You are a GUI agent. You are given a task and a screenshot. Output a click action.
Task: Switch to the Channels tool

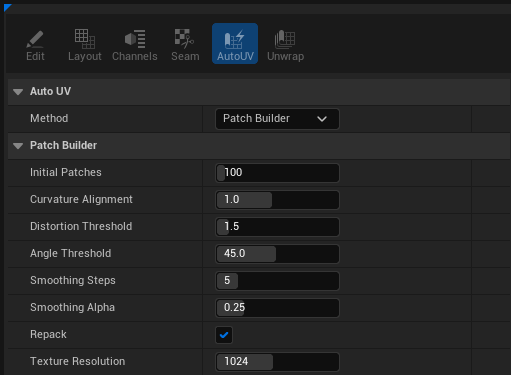pyautogui.click(x=135, y=44)
